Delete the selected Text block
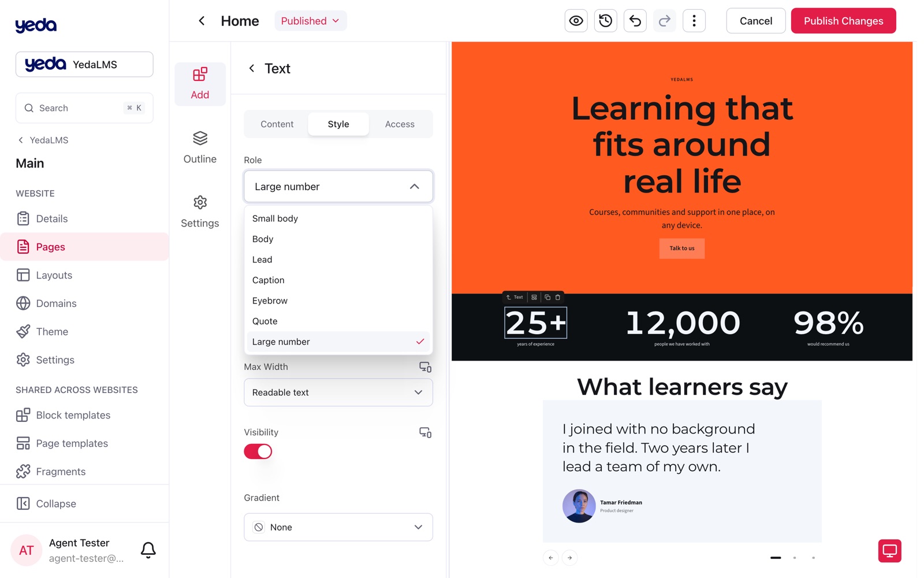 pyautogui.click(x=558, y=297)
